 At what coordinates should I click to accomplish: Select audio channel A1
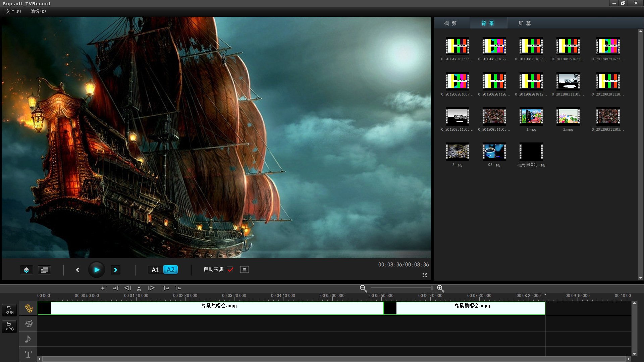pyautogui.click(x=155, y=270)
